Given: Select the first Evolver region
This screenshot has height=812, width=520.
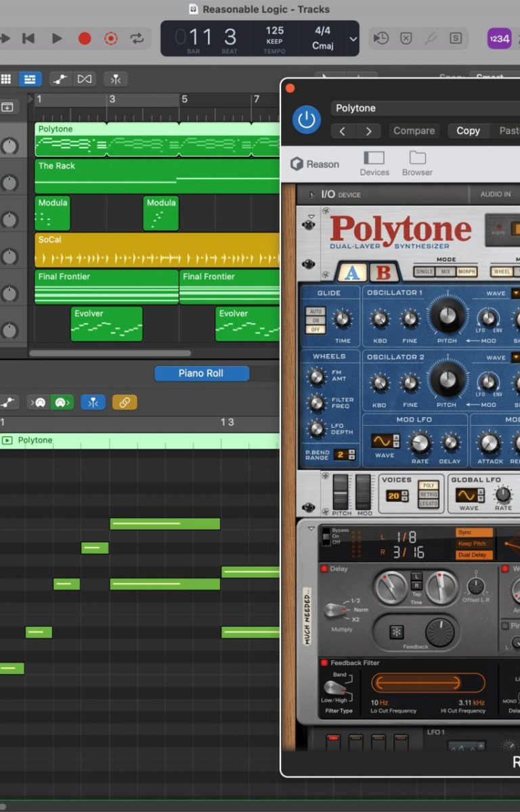Looking at the screenshot, I should [107, 323].
